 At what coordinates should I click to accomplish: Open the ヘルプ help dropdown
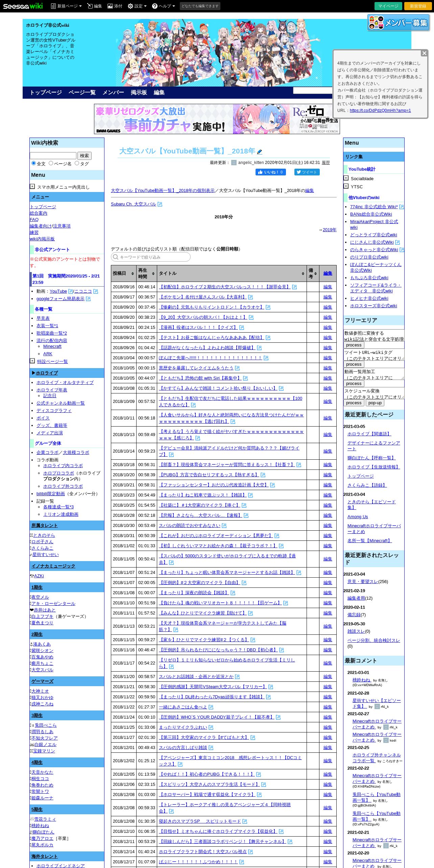(164, 6)
